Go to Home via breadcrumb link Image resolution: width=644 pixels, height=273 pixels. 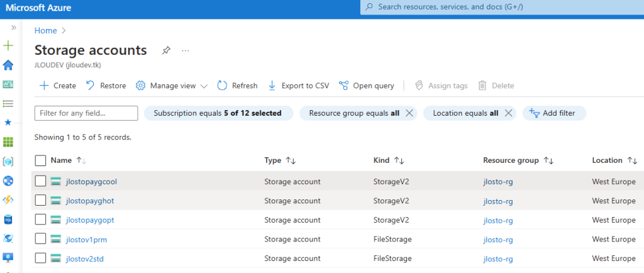tap(45, 30)
